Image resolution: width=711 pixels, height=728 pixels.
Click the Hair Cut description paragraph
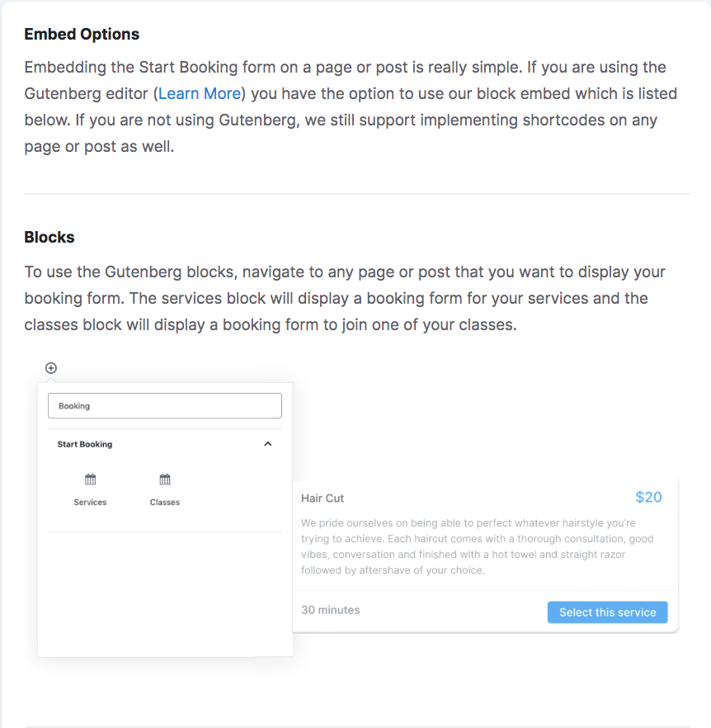477,546
